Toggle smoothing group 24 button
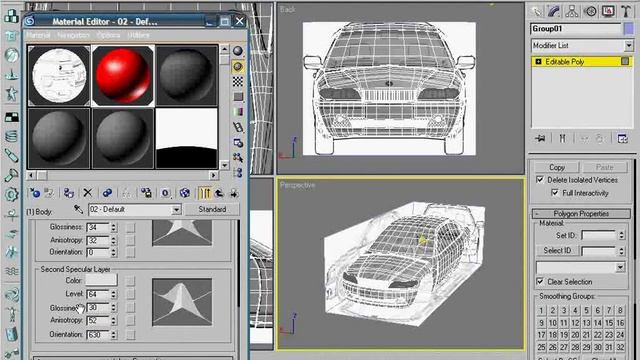This screenshot has width=640, height=360. click(620, 335)
